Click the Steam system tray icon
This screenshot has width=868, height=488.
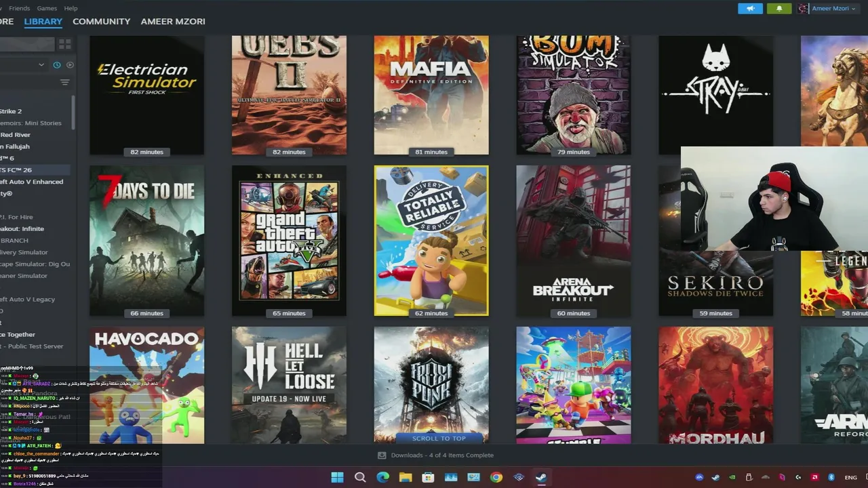[715, 477]
